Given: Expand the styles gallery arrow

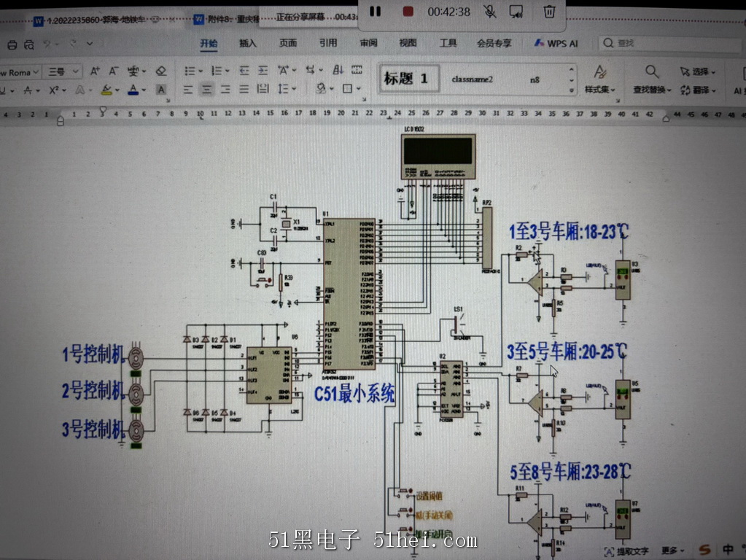Looking at the screenshot, I should (571, 90).
